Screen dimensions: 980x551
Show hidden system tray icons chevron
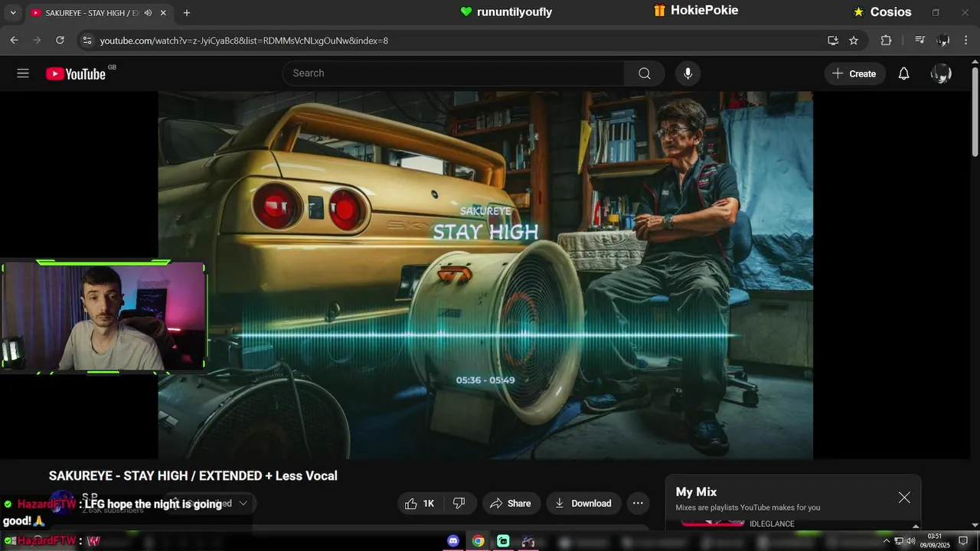coord(887,541)
